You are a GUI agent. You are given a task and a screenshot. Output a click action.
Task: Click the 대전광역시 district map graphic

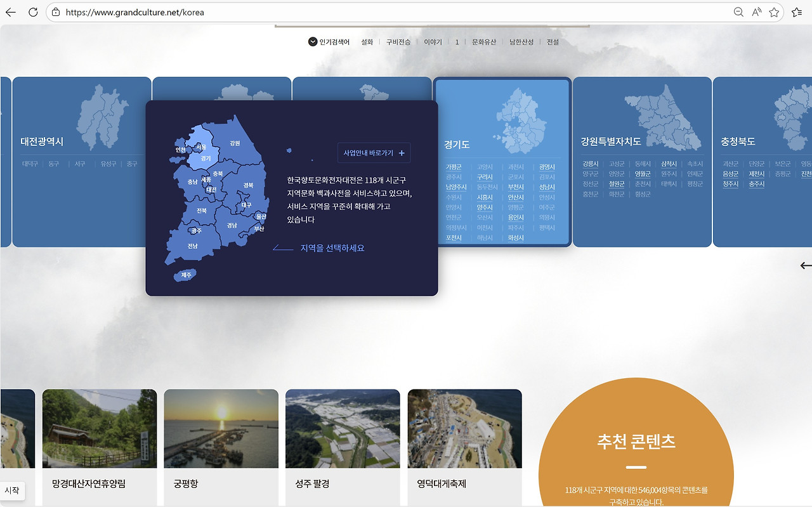pos(102,117)
